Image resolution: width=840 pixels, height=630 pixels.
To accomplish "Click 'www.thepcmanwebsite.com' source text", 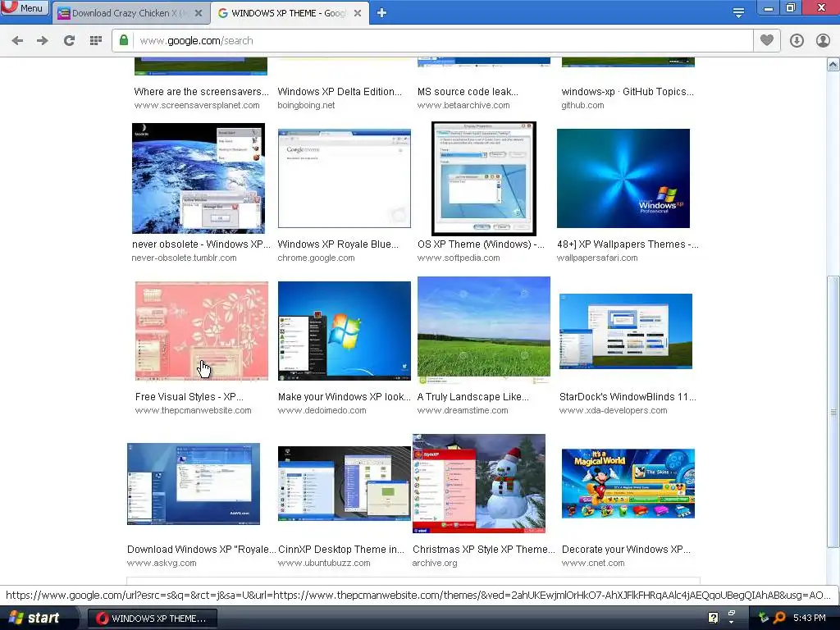I will click(x=193, y=411).
